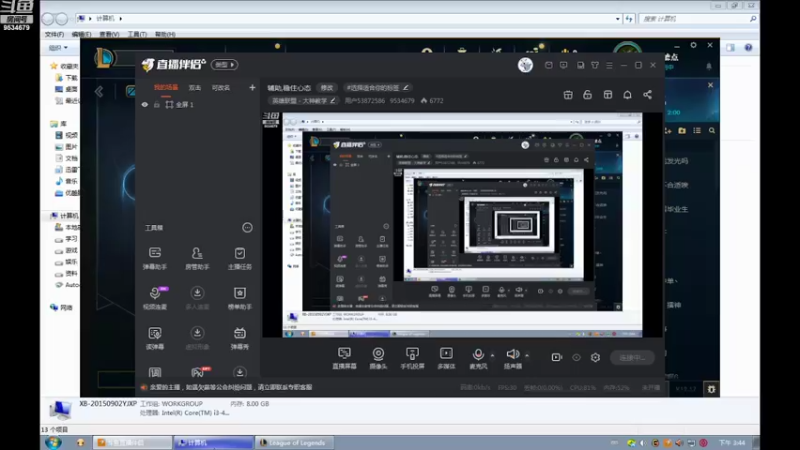The height and width of the screenshot is (450, 800).
Task: Open the 榜单助手 tool
Action: pyautogui.click(x=239, y=298)
